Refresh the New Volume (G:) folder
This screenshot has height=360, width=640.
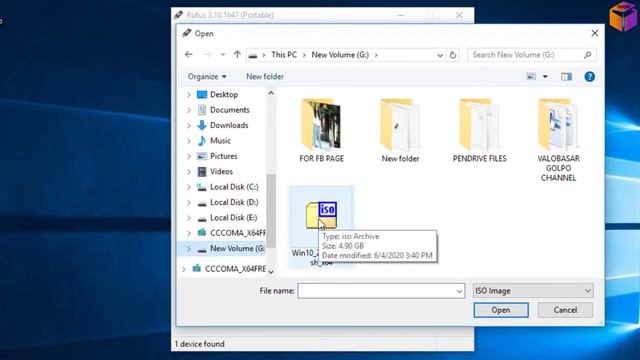click(453, 55)
